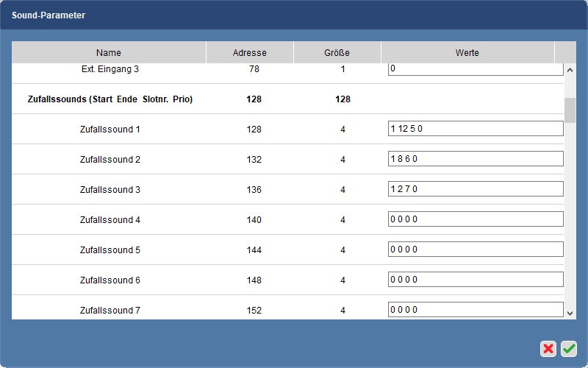Edit the Ext. Eingang 3 value field
The height and width of the screenshot is (368, 588).
pos(476,69)
